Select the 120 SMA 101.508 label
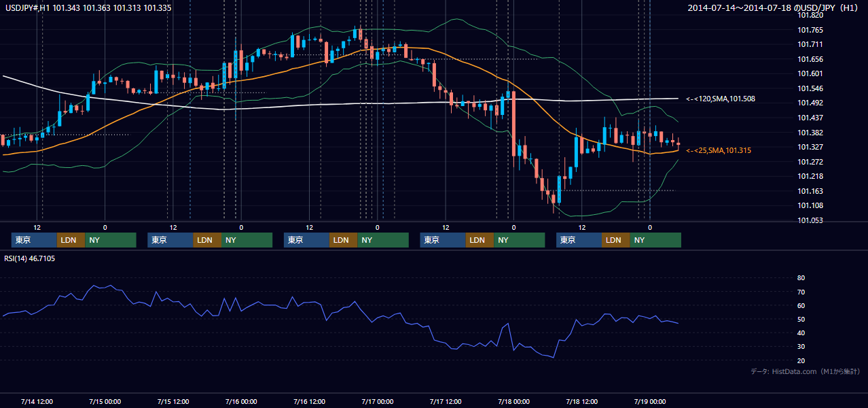 (721, 99)
